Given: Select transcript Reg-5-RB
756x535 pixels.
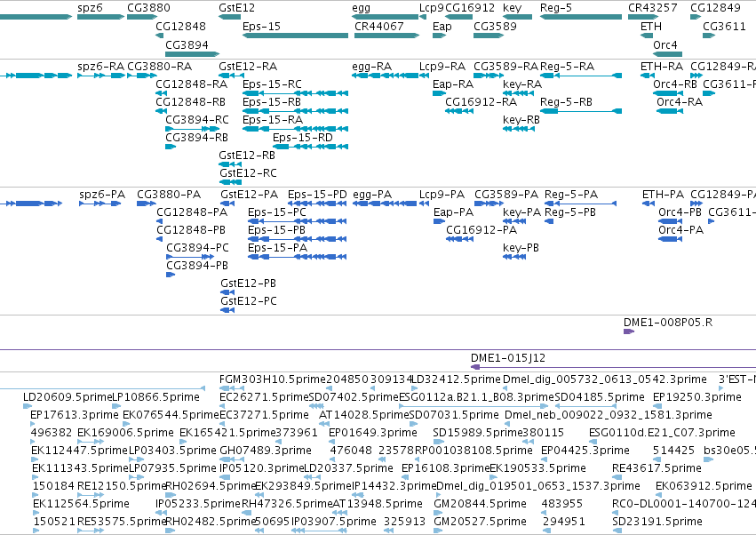Looking at the screenshot, I should pyautogui.click(x=581, y=111).
